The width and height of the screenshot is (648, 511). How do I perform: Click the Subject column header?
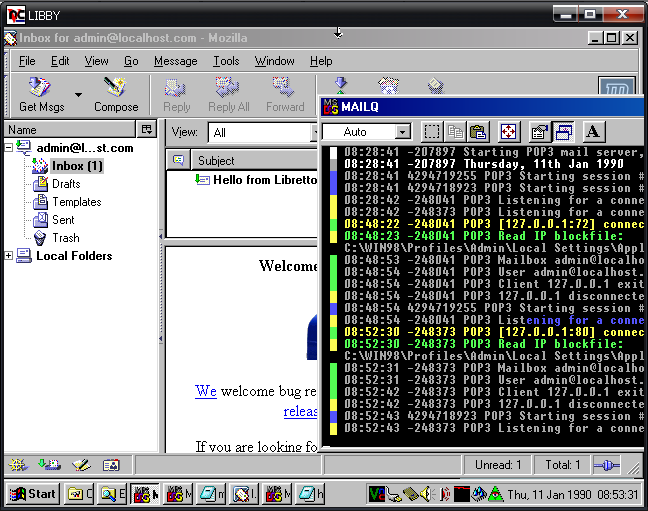coord(255,160)
